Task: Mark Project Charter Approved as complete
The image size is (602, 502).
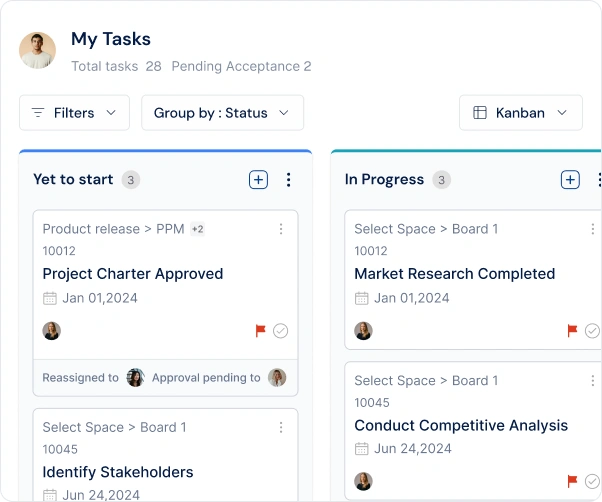Action: point(281,331)
